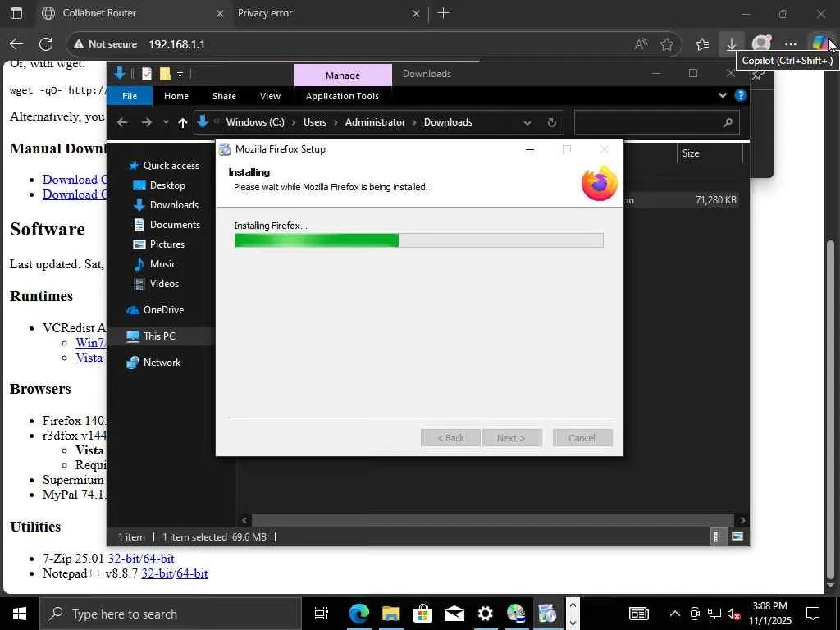This screenshot has height=630, width=840.
Task: Open address bar previous locations dropdown
Action: [527, 123]
